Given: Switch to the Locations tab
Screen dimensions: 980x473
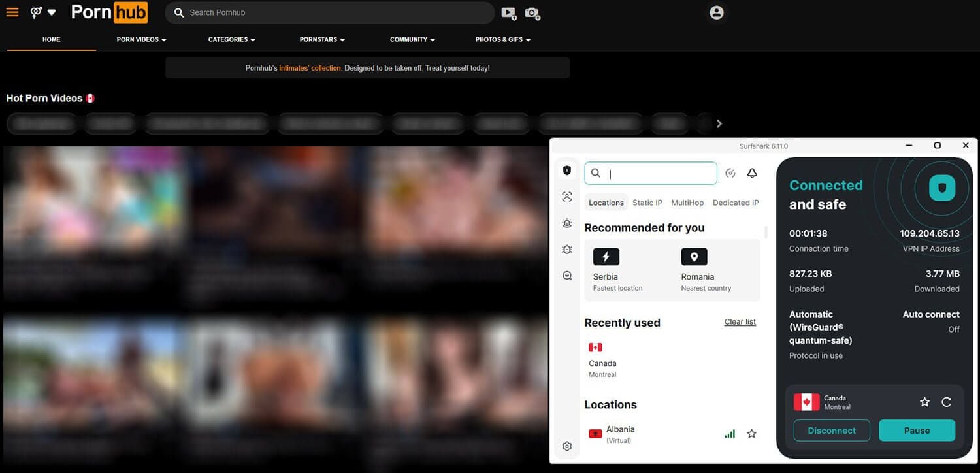Looking at the screenshot, I should tap(606, 203).
